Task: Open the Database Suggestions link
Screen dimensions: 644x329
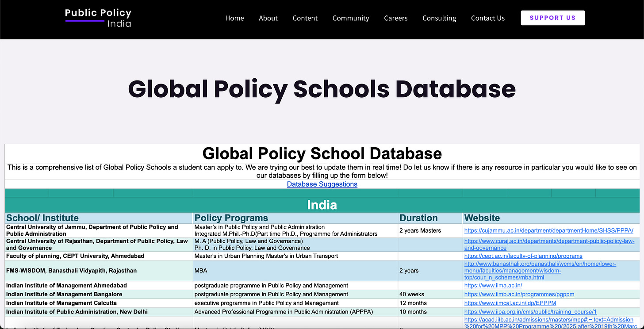Action: pyautogui.click(x=322, y=184)
